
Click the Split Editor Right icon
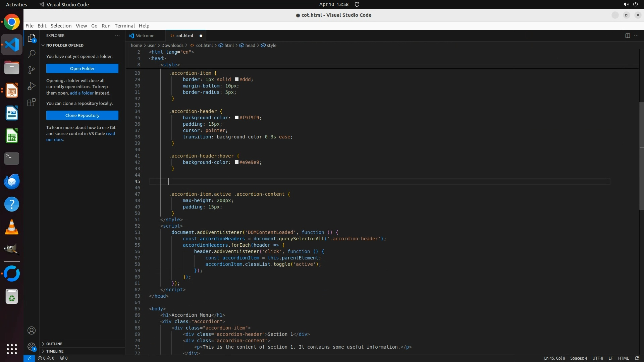coord(627,36)
